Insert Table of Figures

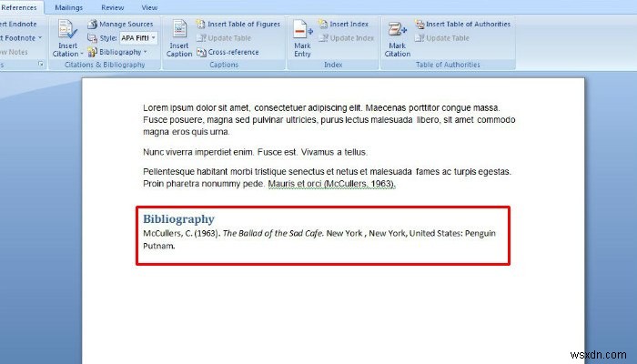238,24
